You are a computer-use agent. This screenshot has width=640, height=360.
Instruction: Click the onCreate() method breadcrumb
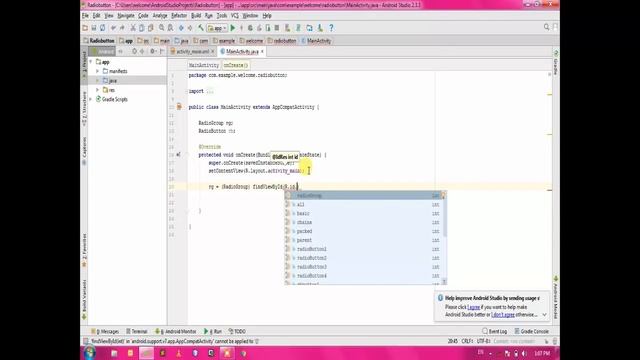[236, 65]
